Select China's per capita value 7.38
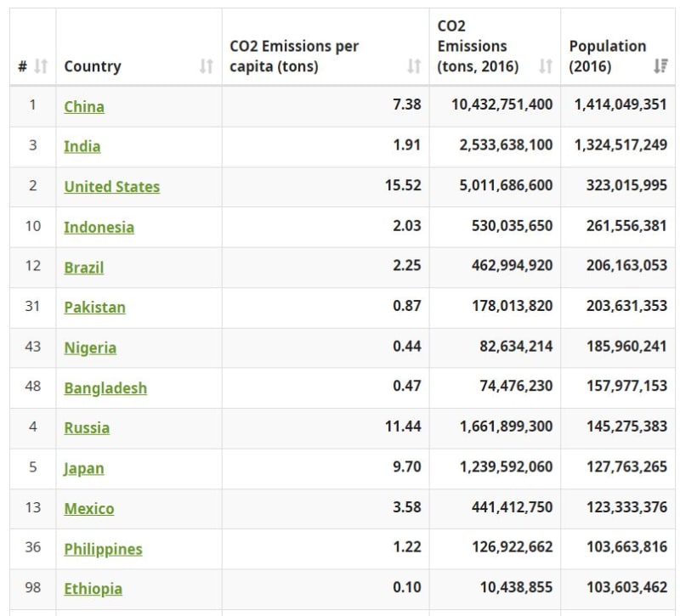 tap(407, 105)
